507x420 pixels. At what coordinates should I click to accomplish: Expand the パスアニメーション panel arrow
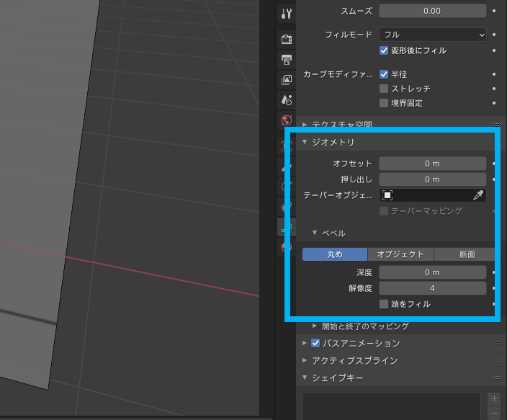coord(305,343)
